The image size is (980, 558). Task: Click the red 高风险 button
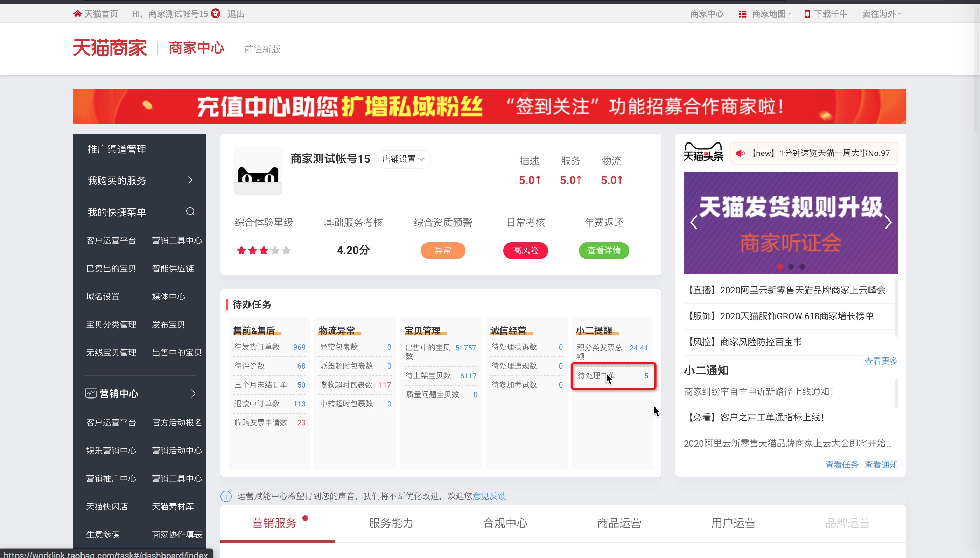[526, 251]
